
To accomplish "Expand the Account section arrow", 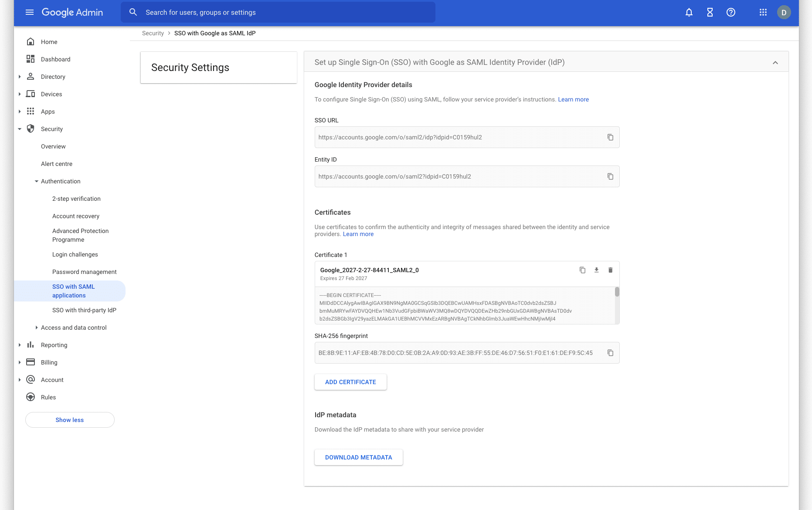I will click(x=20, y=380).
